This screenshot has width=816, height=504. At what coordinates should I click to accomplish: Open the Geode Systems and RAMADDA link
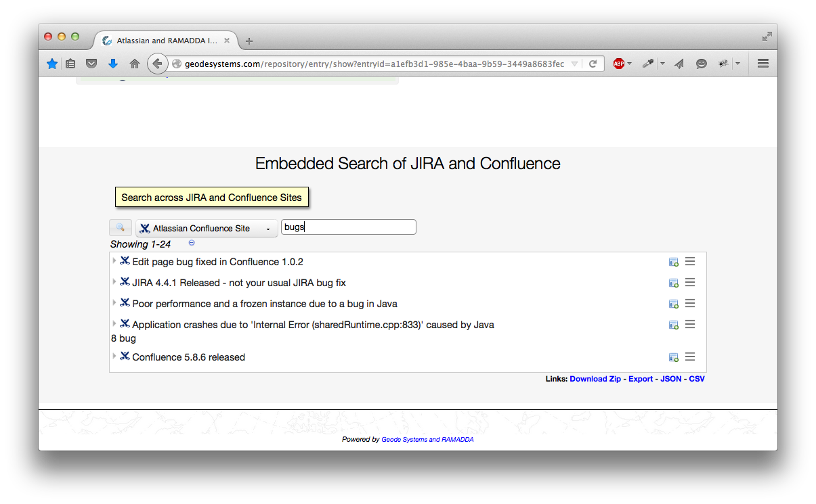coord(427,440)
